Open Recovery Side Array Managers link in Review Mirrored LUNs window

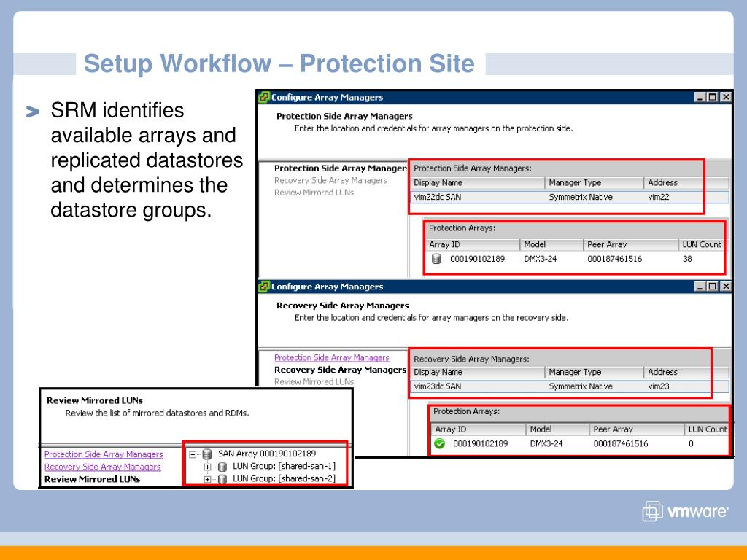102,467
